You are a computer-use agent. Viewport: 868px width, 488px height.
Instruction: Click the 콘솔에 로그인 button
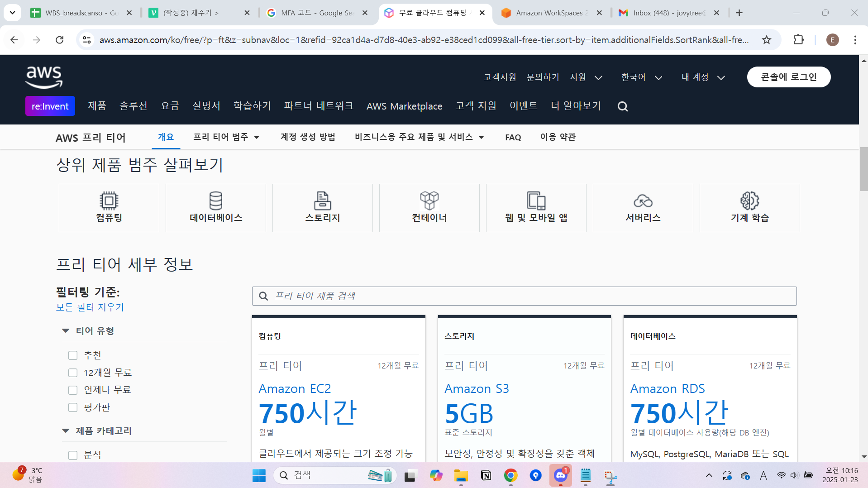[x=789, y=77]
